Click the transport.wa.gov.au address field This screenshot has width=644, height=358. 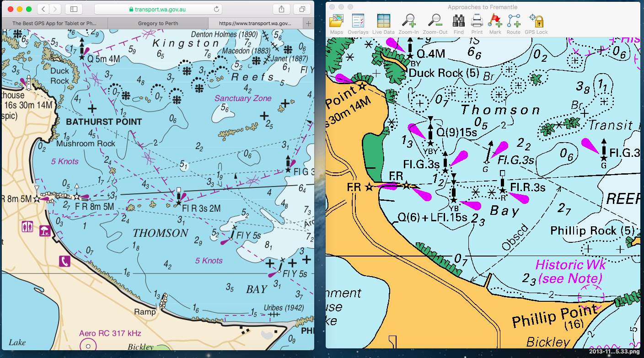[x=158, y=9]
